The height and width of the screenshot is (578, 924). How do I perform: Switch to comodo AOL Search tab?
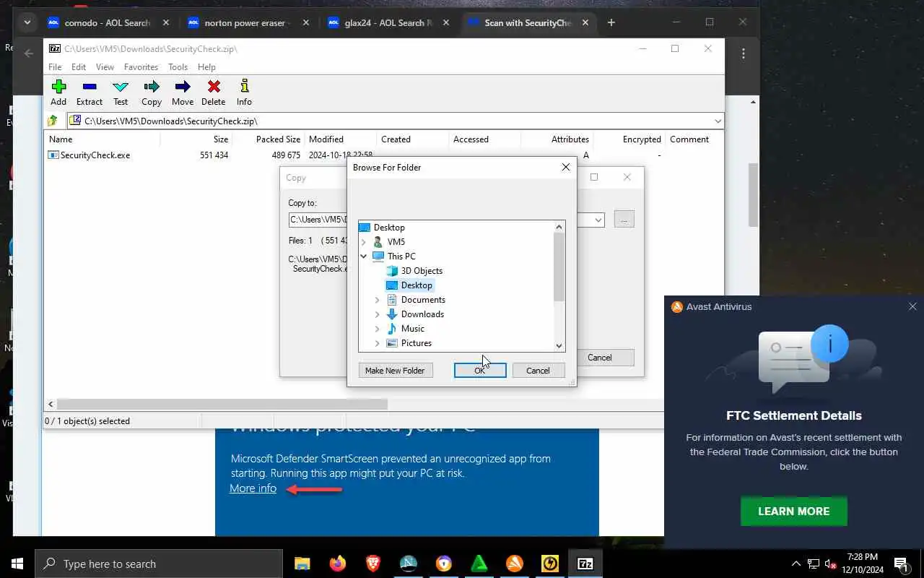[x=107, y=22]
